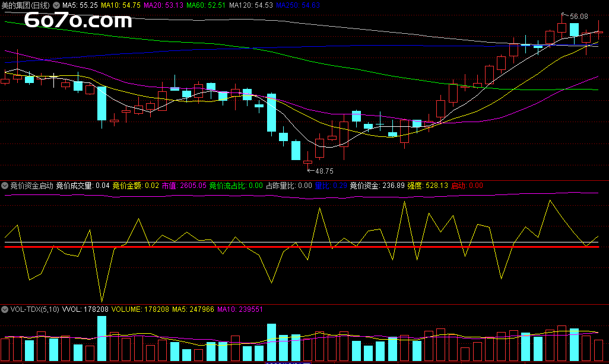Image resolution: width=609 pixels, height=364 pixels.
Task: Click the 竞价金额: 0.02 value
Action: 135,186
